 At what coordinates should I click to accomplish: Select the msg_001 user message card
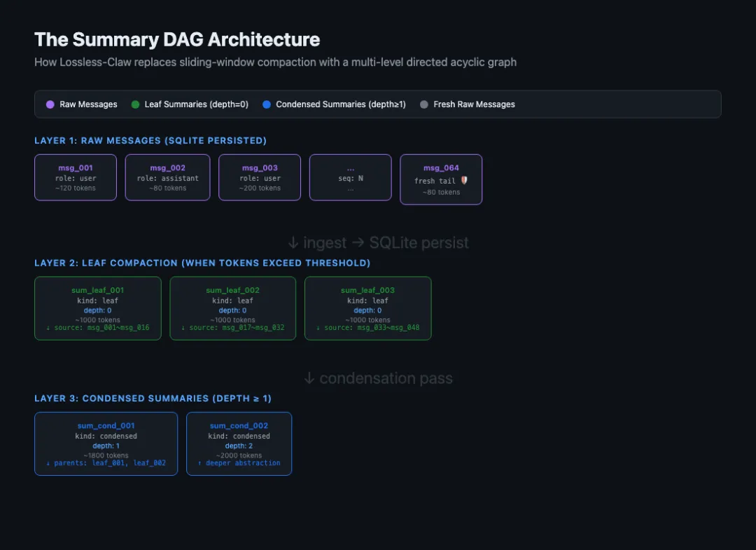pos(76,178)
